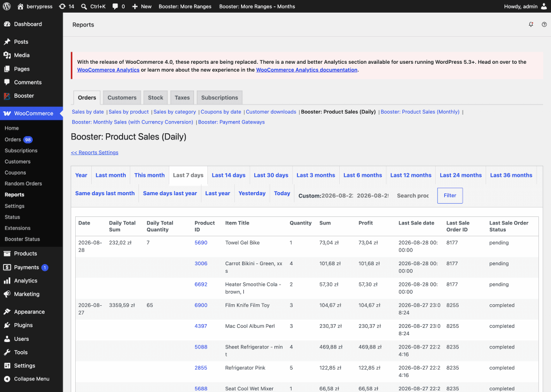551x392 pixels.
Task: Select the Last 12 months range
Action: click(x=411, y=175)
